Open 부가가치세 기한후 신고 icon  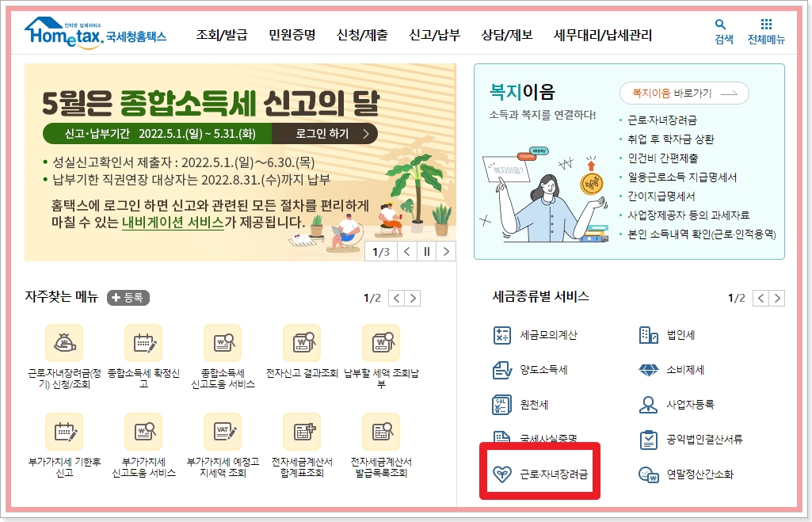coord(64,432)
